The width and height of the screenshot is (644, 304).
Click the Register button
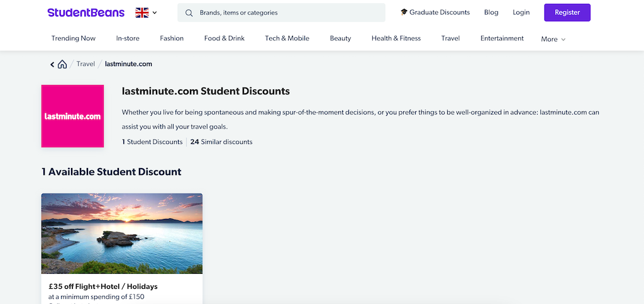(567, 13)
